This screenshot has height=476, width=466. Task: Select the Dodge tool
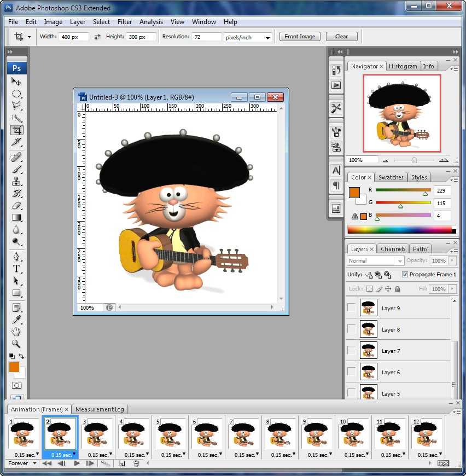point(16,242)
